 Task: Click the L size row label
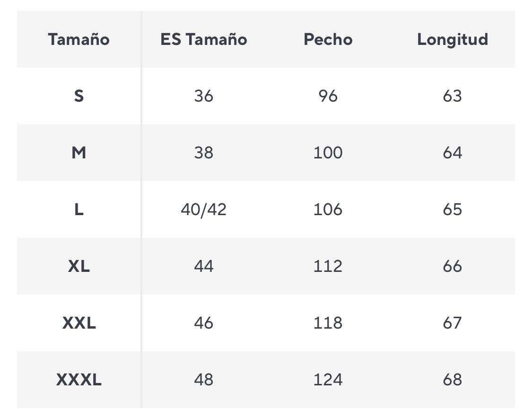coord(78,209)
